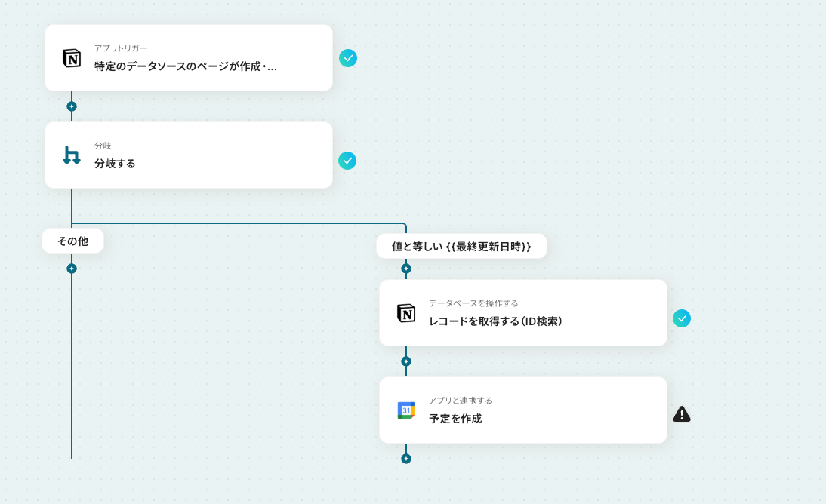
Task: Add a step between レコードを取得する and 予定を作成
Action: (x=406, y=361)
